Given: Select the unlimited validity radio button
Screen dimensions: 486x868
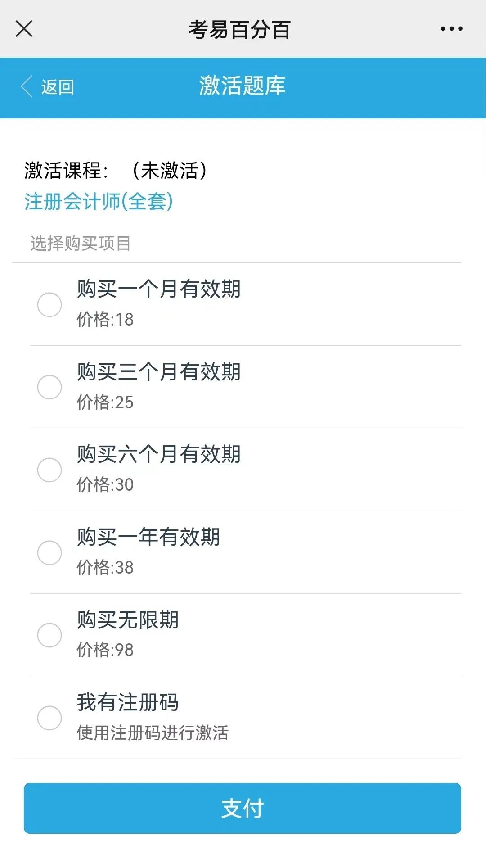Looking at the screenshot, I should pyautogui.click(x=49, y=635).
